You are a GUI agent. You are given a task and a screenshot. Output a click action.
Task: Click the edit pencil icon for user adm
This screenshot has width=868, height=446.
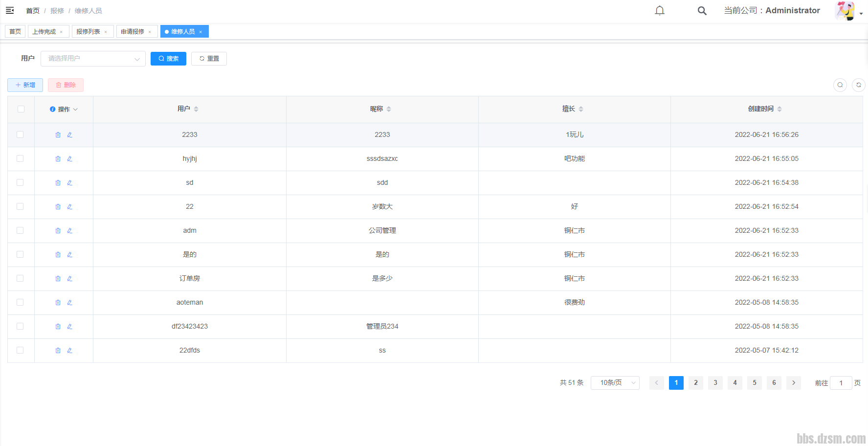click(x=70, y=231)
